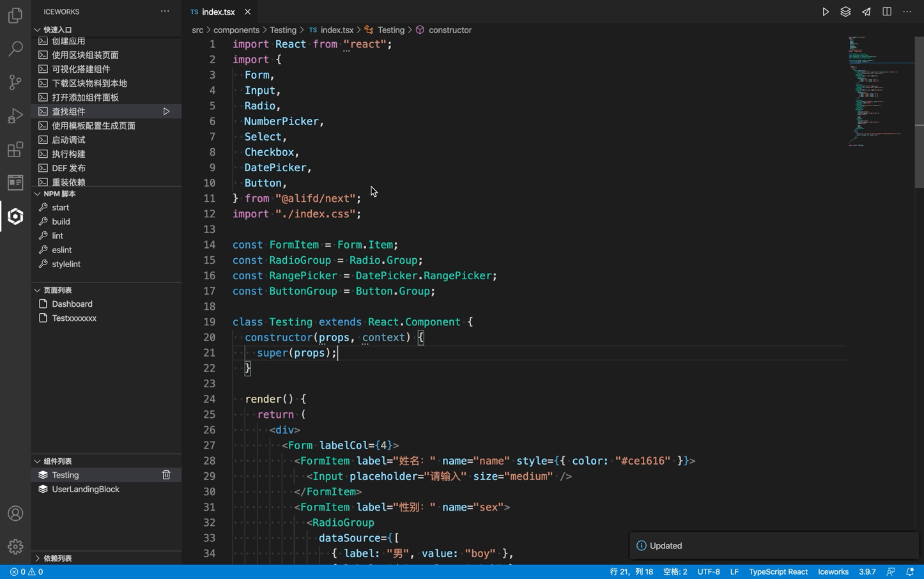Select 启动调试 entry
The width and height of the screenshot is (924, 579).
click(106, 140)
